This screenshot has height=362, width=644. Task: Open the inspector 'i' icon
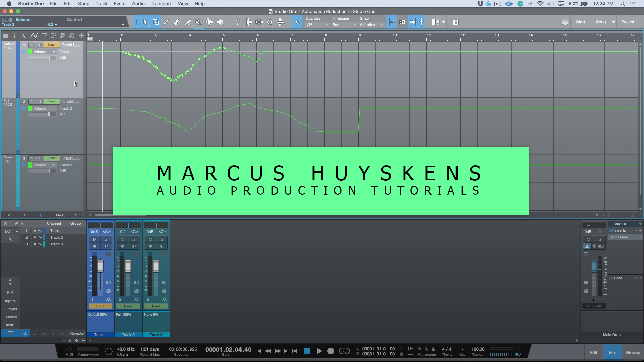point(14,36)
